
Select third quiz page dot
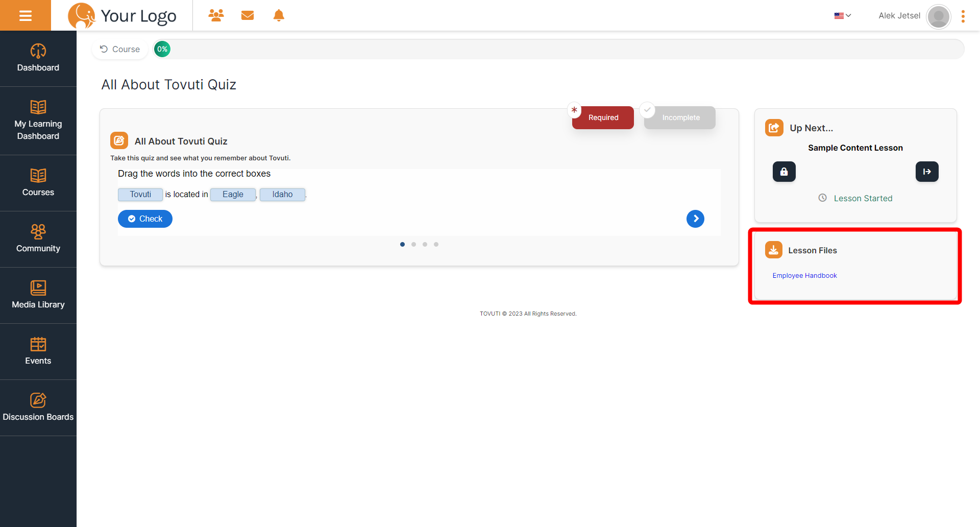pos(425,244)
